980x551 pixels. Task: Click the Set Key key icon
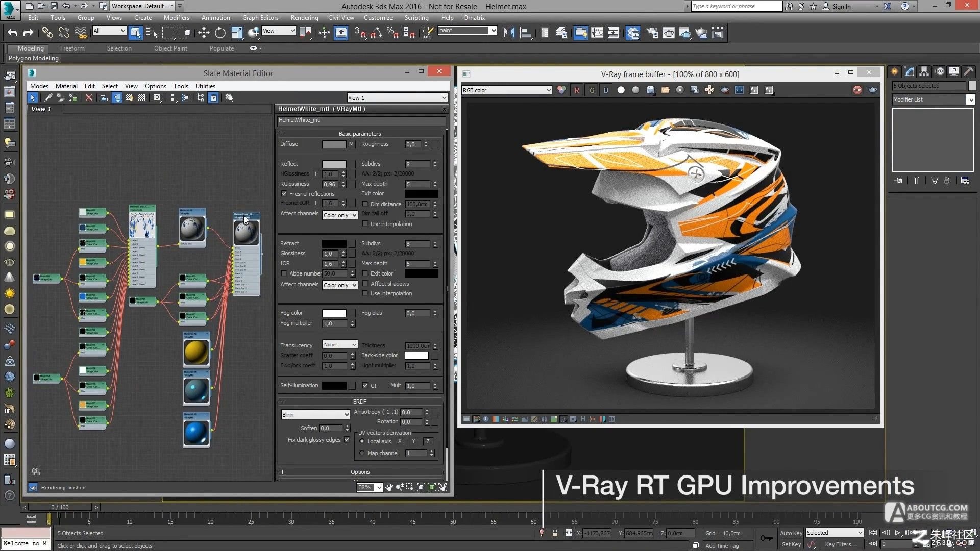point(766,538)
